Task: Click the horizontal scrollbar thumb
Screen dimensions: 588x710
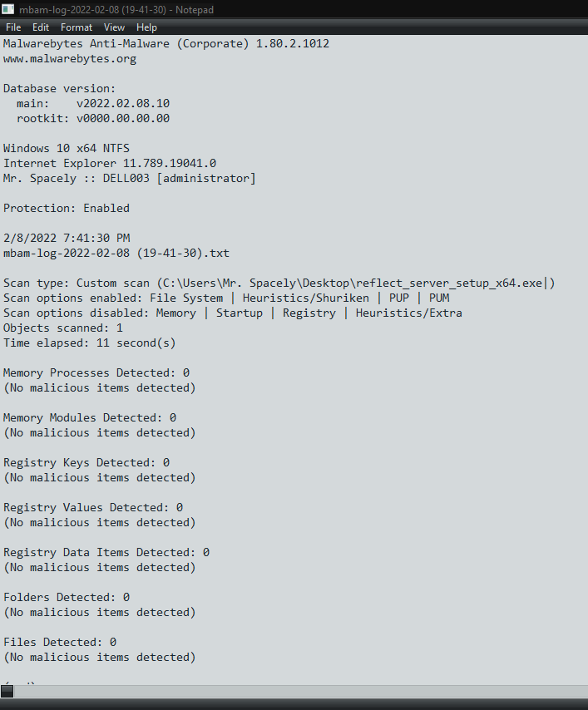Action: [x=7, y=691]
